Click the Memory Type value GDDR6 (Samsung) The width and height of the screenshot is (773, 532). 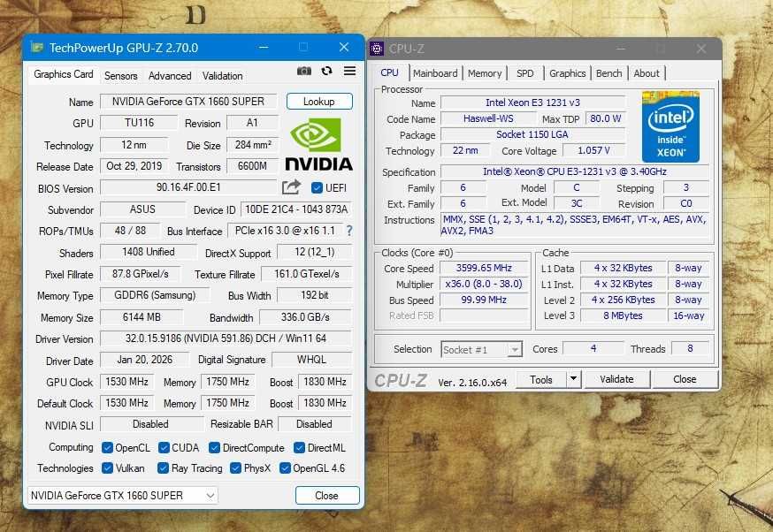(155, 295)
